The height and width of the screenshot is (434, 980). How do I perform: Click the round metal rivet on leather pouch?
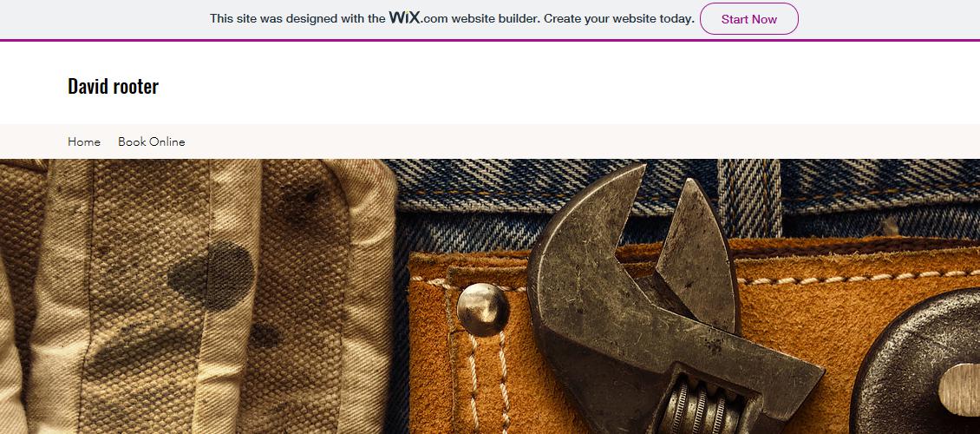pos(482,310)
